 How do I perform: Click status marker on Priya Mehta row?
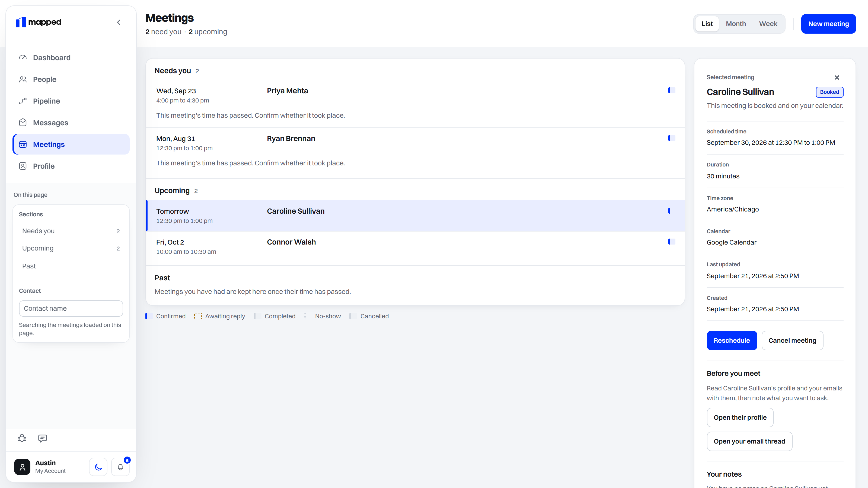(672, 90)
